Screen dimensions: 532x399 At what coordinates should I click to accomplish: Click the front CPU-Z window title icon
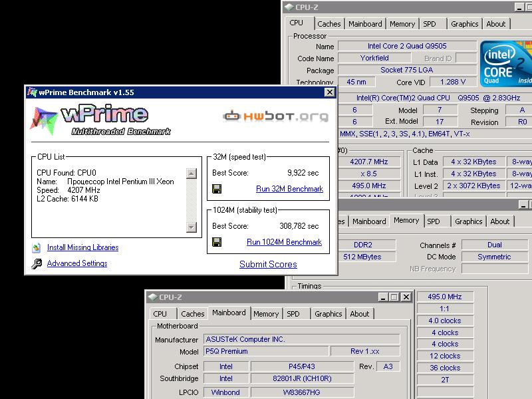[x=153, y=297]
